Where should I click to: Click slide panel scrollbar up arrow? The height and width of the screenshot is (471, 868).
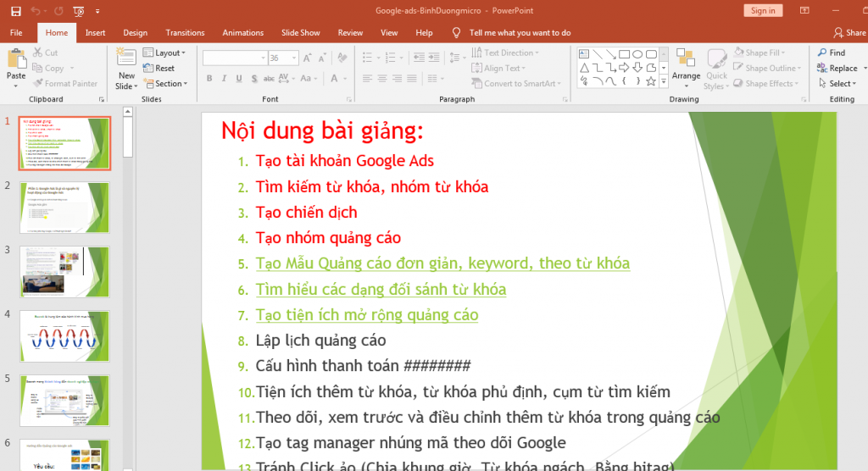128,111
